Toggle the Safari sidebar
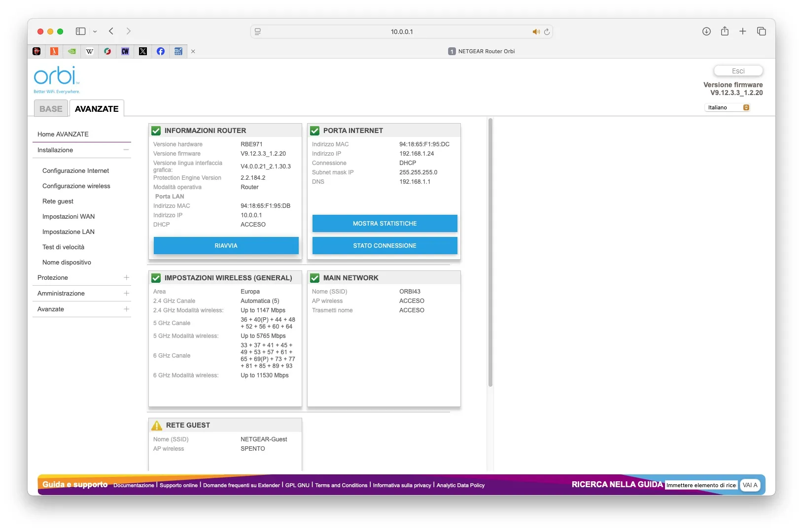The width and height of the screenshot is (803, 532). [x=80, y=31]
